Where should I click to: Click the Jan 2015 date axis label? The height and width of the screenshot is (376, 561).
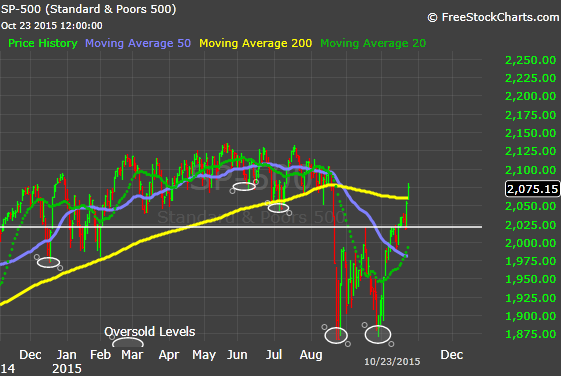[67, 361]
